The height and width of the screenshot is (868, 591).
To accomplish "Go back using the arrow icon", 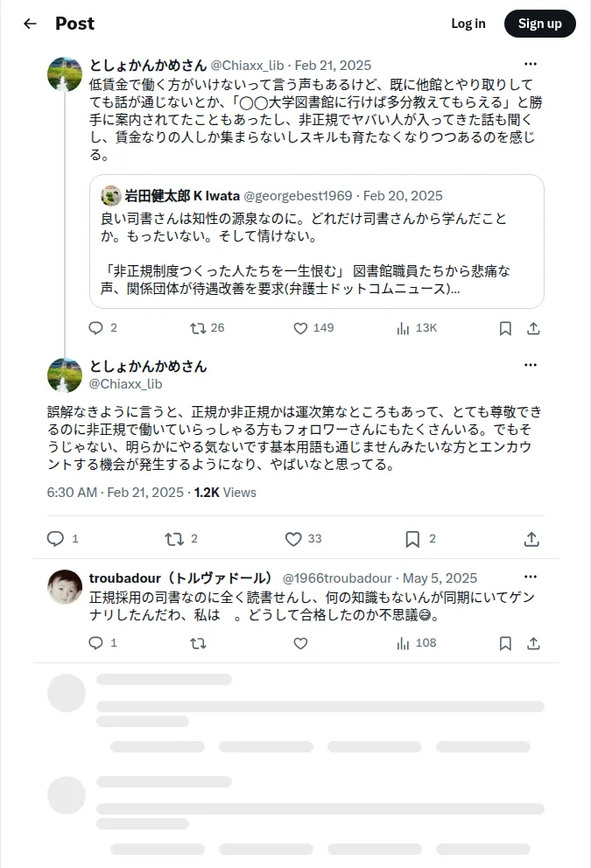I will point(30,24).
